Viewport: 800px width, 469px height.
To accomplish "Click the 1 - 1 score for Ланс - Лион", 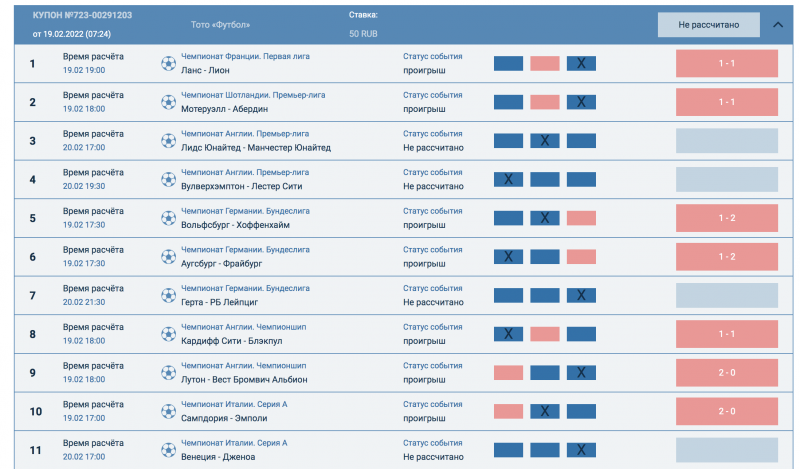I will coord(726,63).
